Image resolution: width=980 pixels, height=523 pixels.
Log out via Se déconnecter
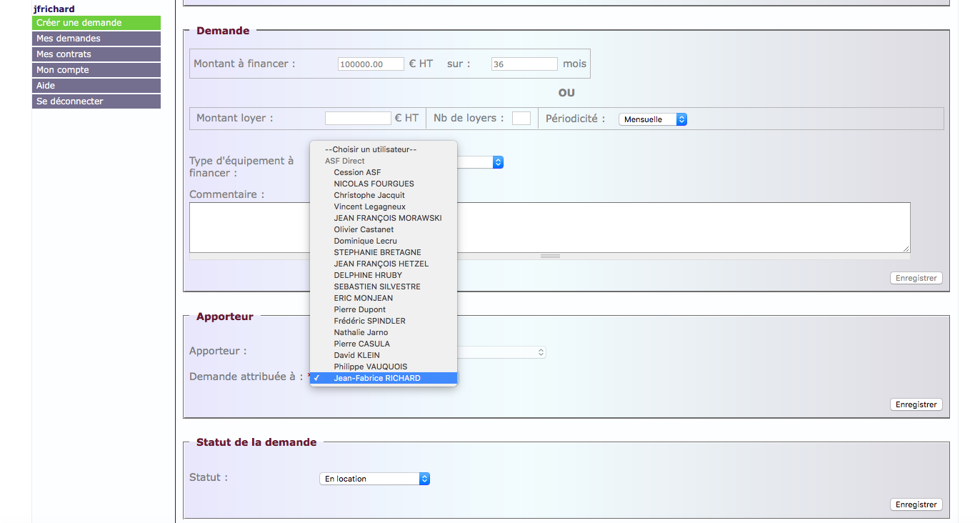(x=96, y=101)
